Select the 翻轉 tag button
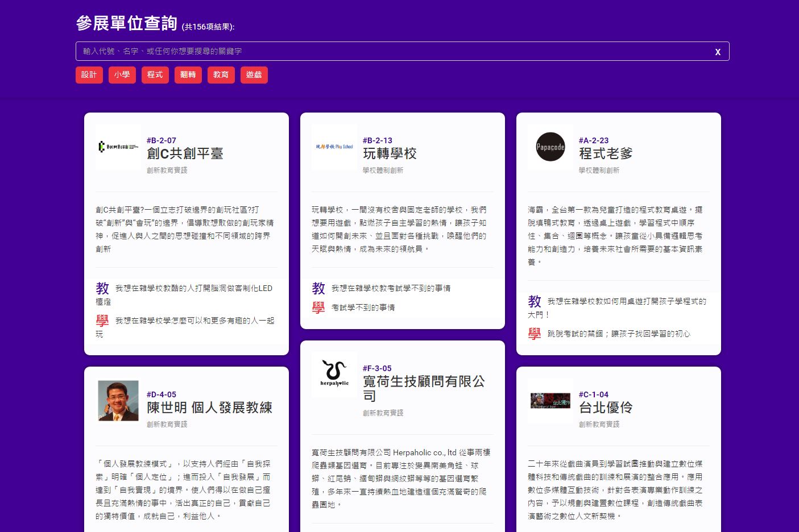The height and width of the screenshot is (532, 799). click(188, 75)
